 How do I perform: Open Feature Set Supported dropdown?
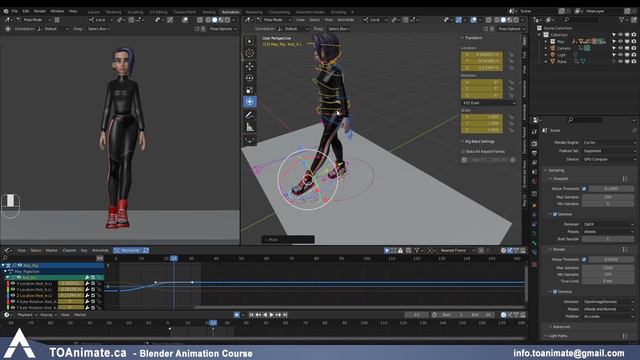[x=609, y=151]
